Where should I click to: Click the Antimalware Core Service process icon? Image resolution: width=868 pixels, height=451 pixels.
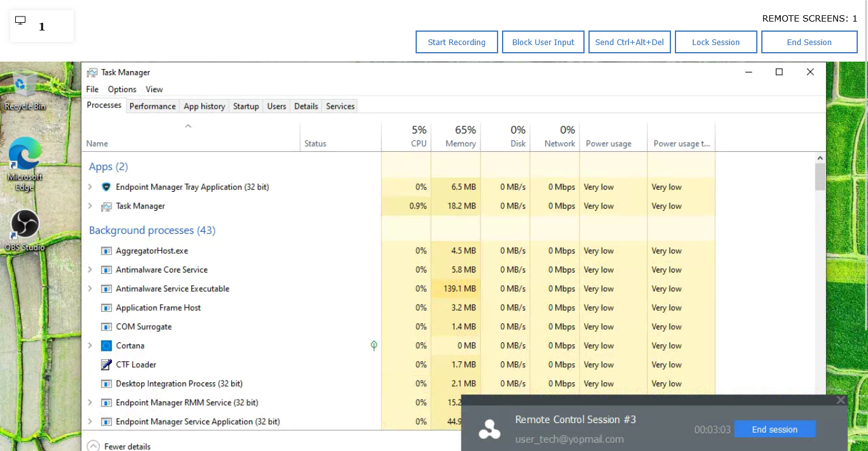(106, 270)
